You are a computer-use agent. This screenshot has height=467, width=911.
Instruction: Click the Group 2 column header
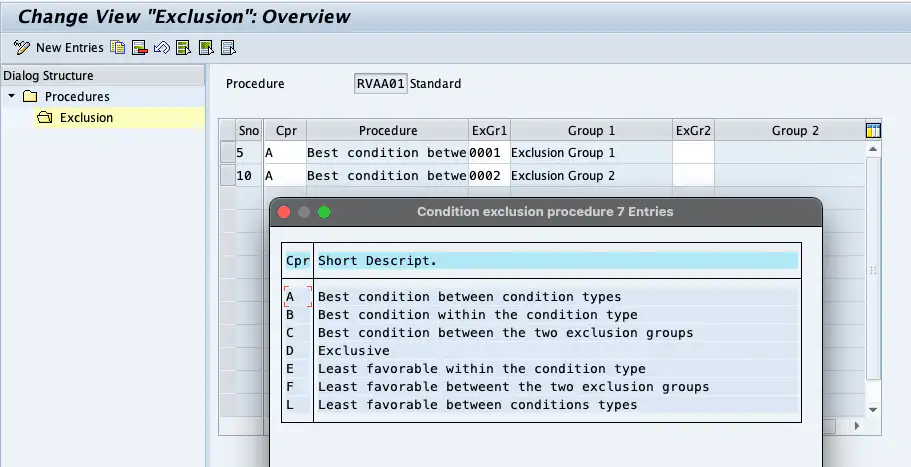pos(795,131)
